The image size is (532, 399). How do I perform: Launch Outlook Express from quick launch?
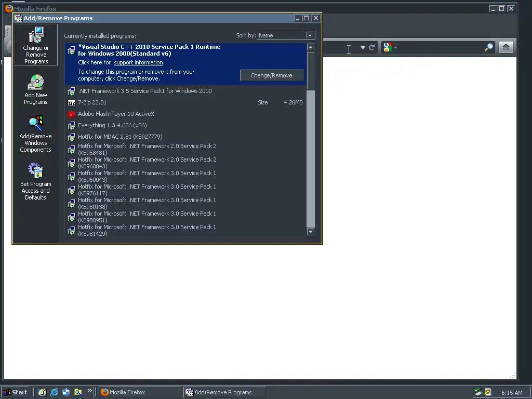(66, 392)
